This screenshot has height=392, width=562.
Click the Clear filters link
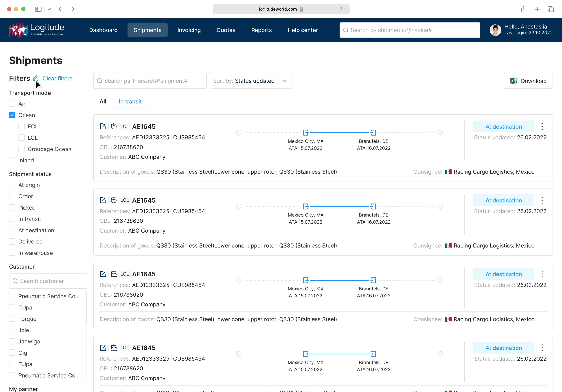click(57, 79)
